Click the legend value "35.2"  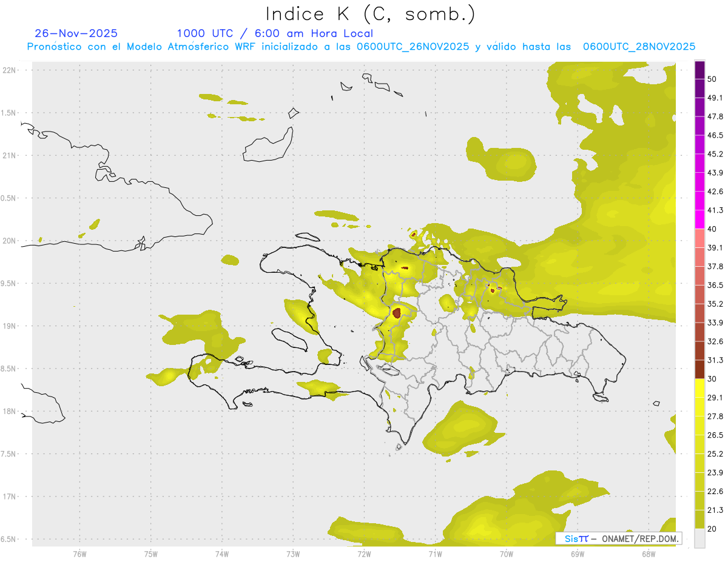coord(715,304)
